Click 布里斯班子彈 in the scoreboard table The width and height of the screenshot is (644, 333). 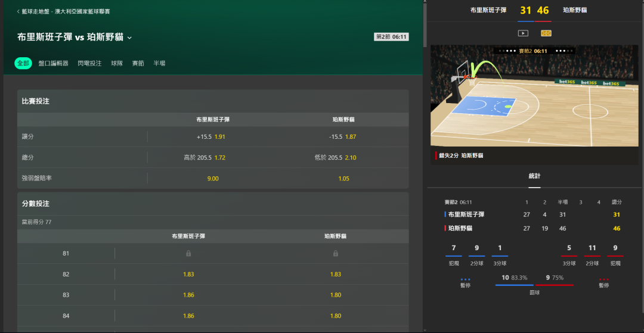[x=466, y=214]
